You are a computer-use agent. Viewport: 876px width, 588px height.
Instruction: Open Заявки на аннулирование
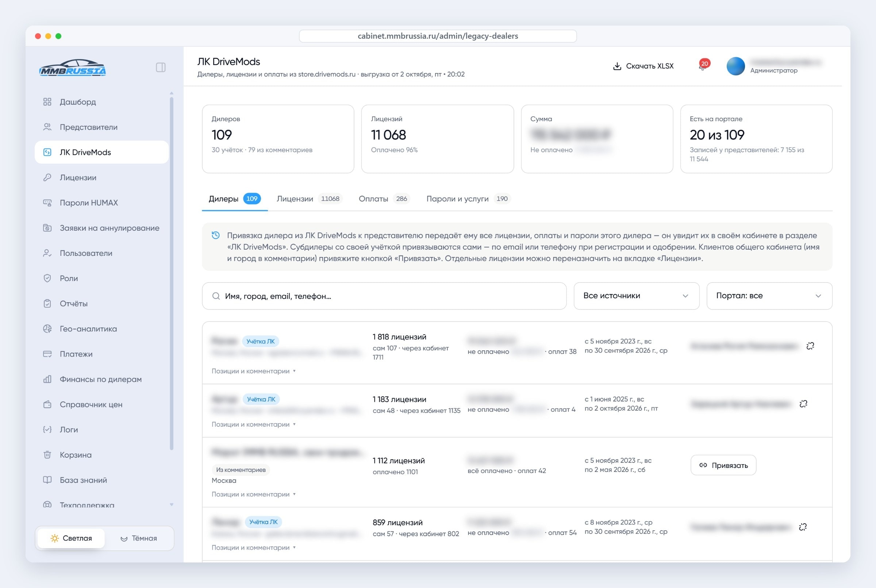coord(101,228)
